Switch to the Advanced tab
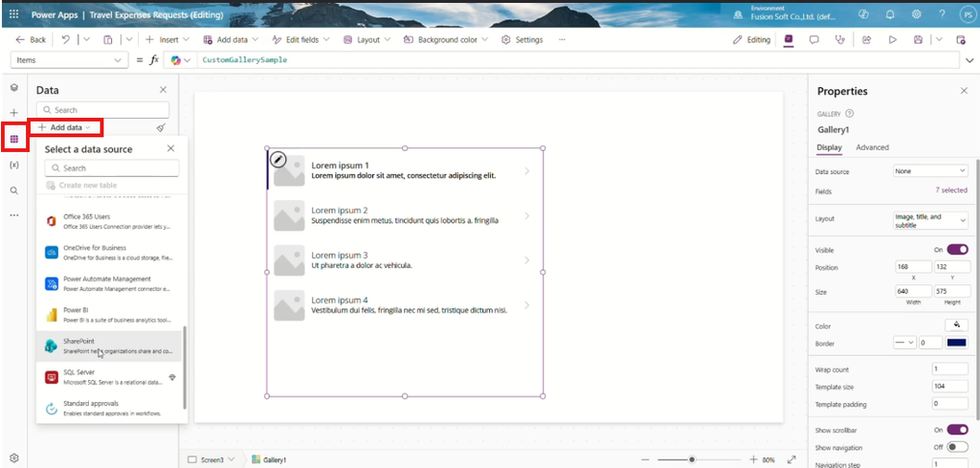980x468 pixels. [872, 147]
